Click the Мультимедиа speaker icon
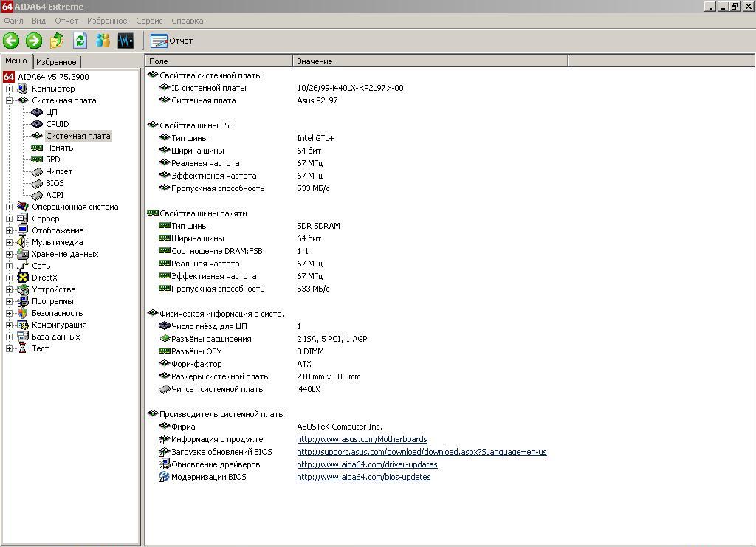 click(x=23, y=242)
